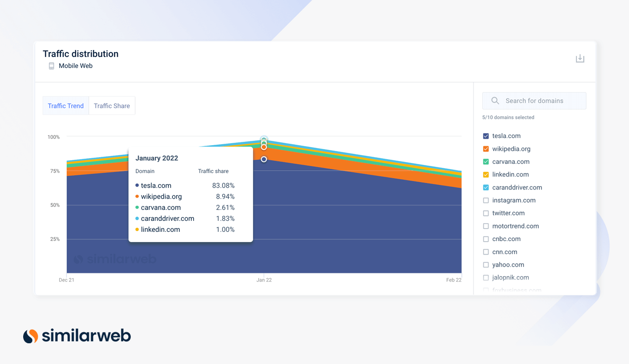Click the 25% y-axis label
The width and height of the screenshot is (629, 364).
coord(55,239)
